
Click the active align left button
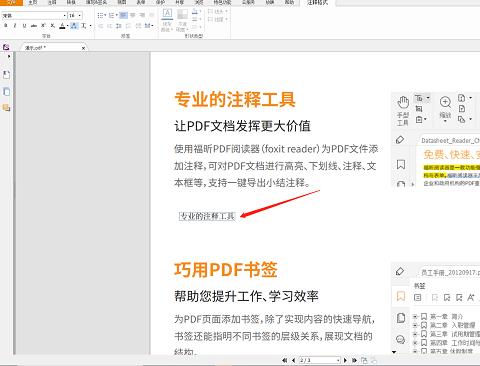point(123,15)
